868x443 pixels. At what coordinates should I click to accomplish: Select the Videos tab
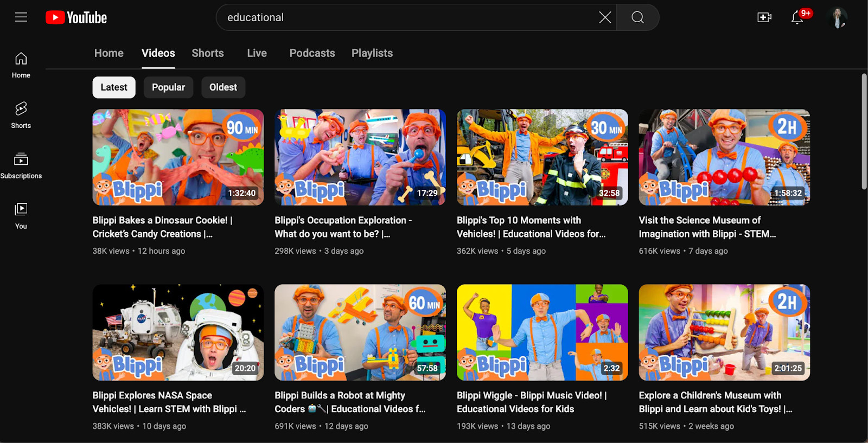pos(158,53)
